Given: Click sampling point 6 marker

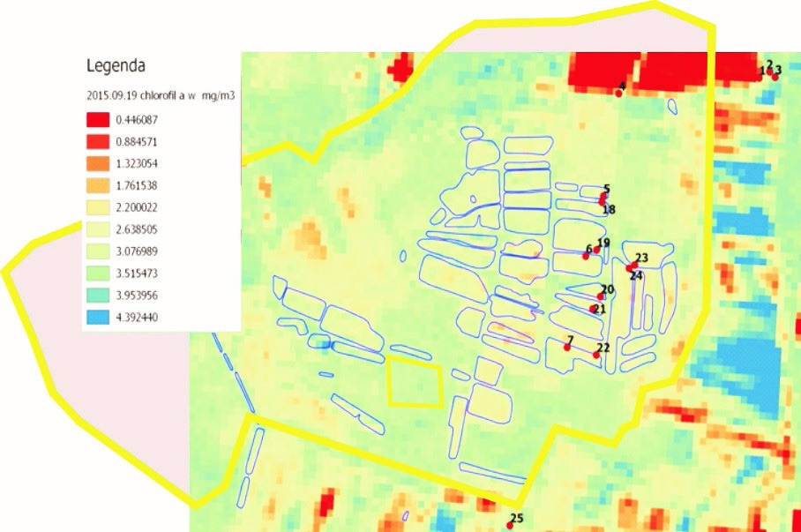Looking at the screenshot, I should click(586, 256).
